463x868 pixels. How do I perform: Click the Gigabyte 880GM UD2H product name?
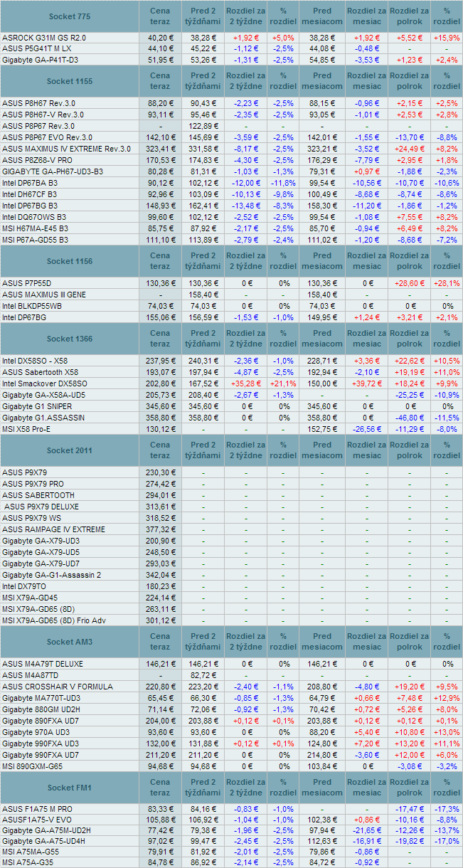coord(41,710)
